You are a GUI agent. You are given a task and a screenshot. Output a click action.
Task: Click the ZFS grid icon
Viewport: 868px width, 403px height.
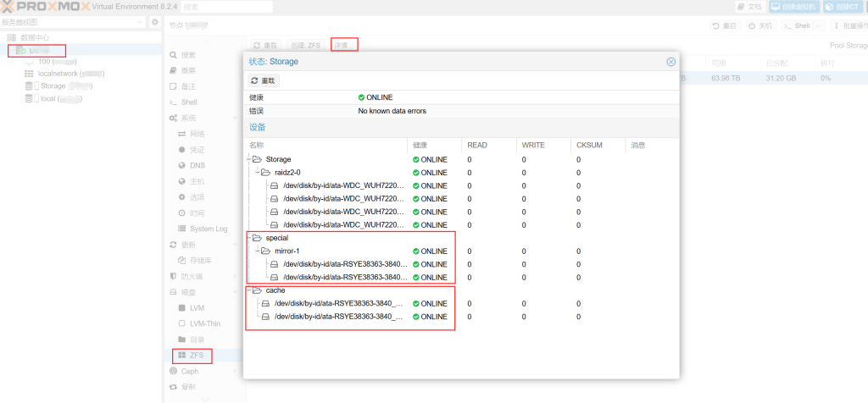(181, 356)
